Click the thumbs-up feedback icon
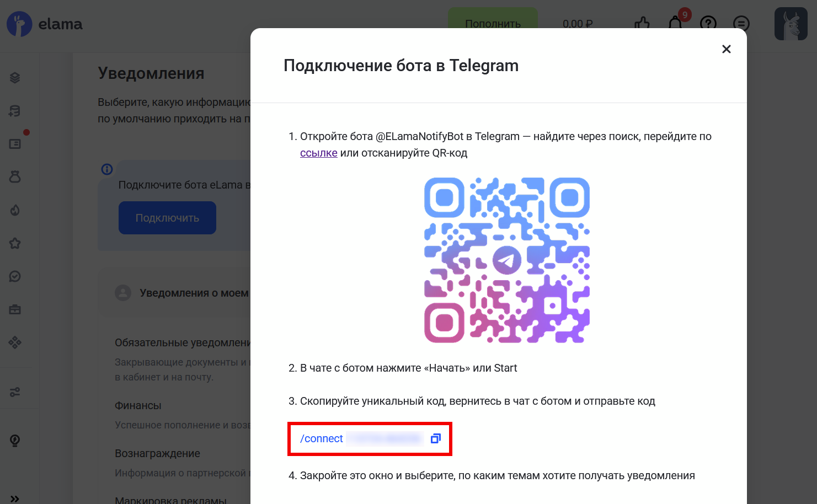817x504 pixels. [642, 24]
